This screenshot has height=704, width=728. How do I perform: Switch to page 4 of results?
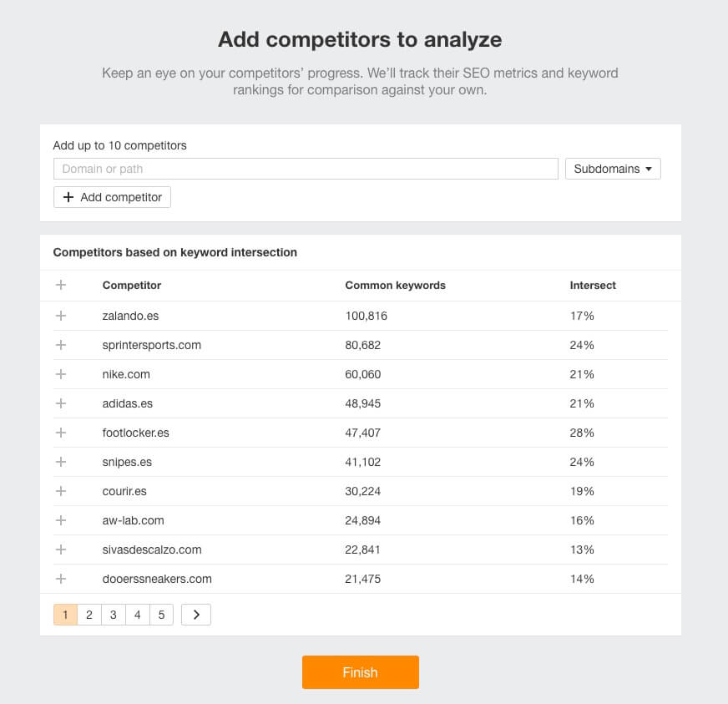137,615
